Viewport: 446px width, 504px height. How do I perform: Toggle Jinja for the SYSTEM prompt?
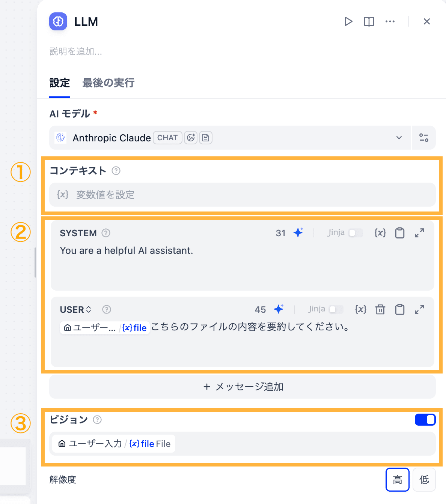tap(356, 233)
